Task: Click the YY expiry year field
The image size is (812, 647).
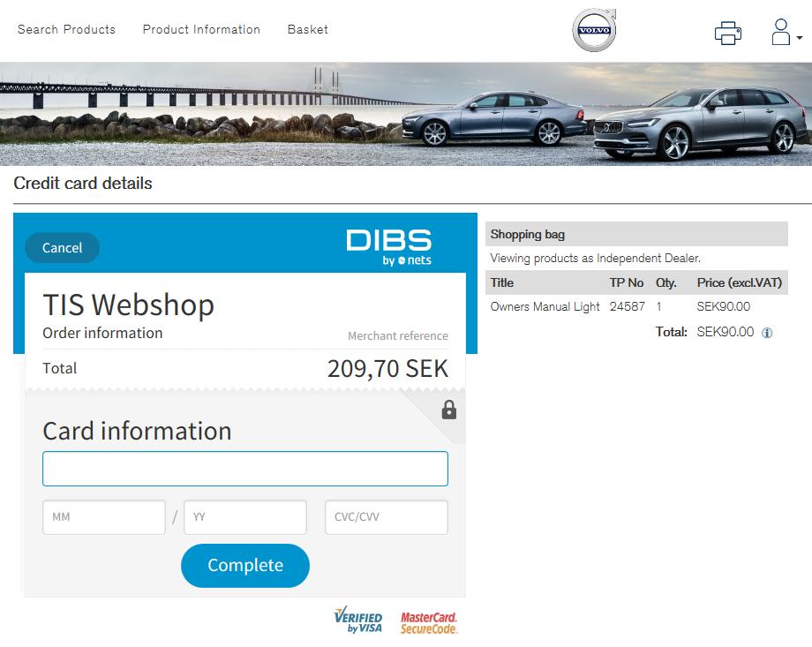Action: 245,517
